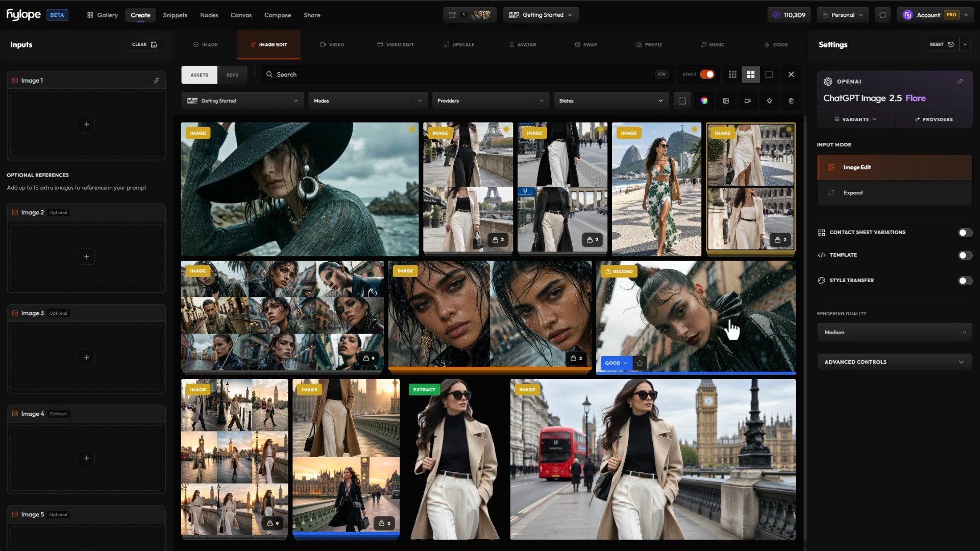This screenshot has height=551, width=980.
Task: Click the color wheel filter icon
Action: point(704,101)
